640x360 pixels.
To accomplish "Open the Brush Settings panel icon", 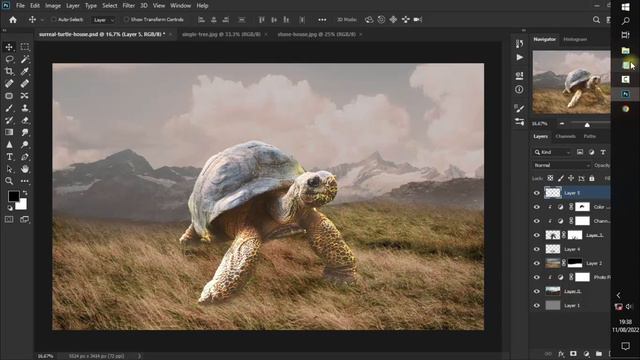I will pos(519,108).
